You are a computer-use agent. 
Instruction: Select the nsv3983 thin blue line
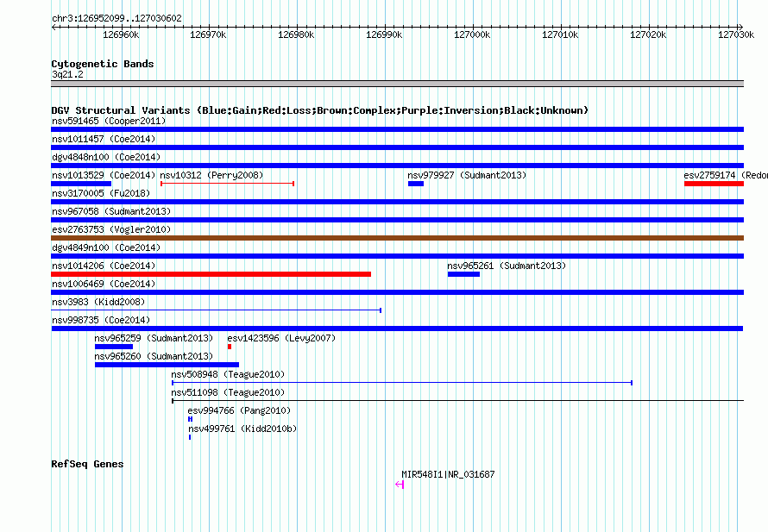click(216, 310)
